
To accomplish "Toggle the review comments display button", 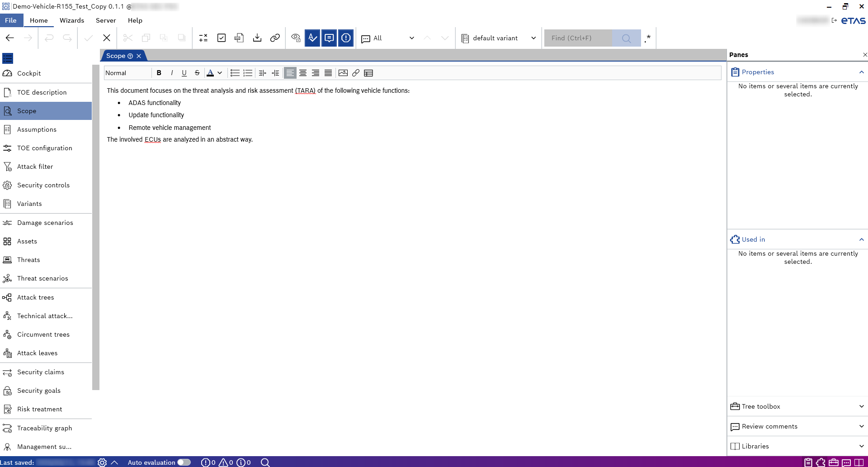I will [329, 38].
